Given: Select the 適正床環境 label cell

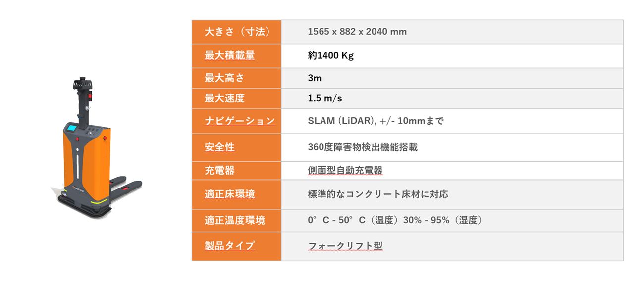Looking at the screenshot, I should tap(237, 194).
